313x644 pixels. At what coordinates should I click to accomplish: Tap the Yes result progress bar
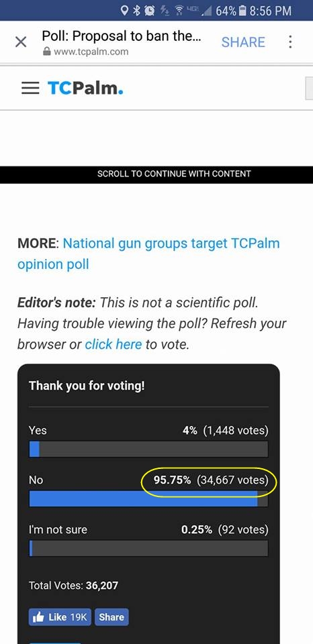tap(148, 449)
